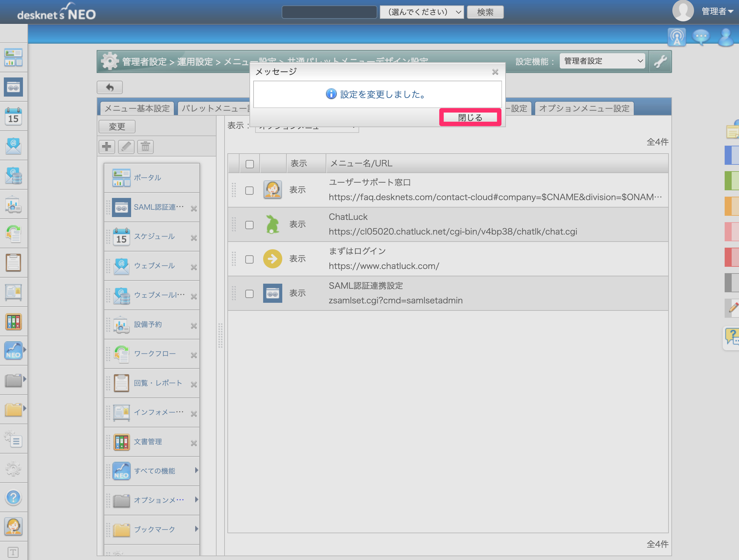Expand the すべての機能 submenu arrow
Image resolution: width=739 pixels, height=560 pixels.
pos(196,470)
